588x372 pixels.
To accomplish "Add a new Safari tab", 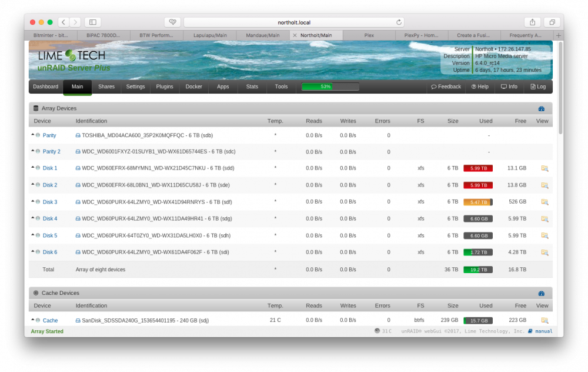I will click(x=559, y=35).
